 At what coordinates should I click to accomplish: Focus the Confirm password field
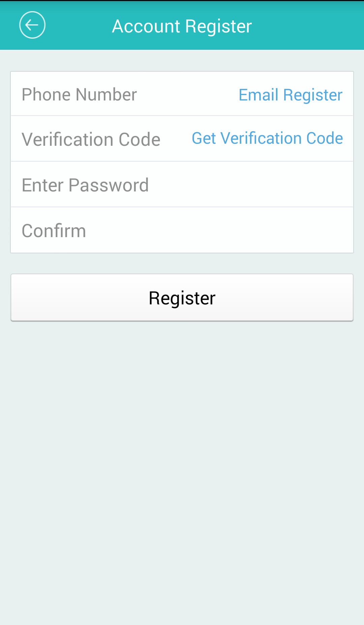click(182, 230)
